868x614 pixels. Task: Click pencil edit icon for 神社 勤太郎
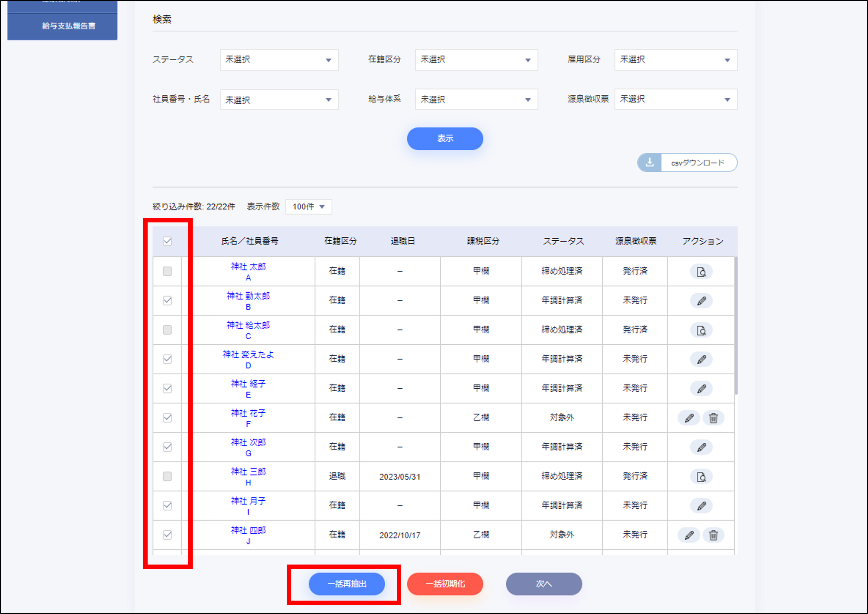[x=701, y=301]
